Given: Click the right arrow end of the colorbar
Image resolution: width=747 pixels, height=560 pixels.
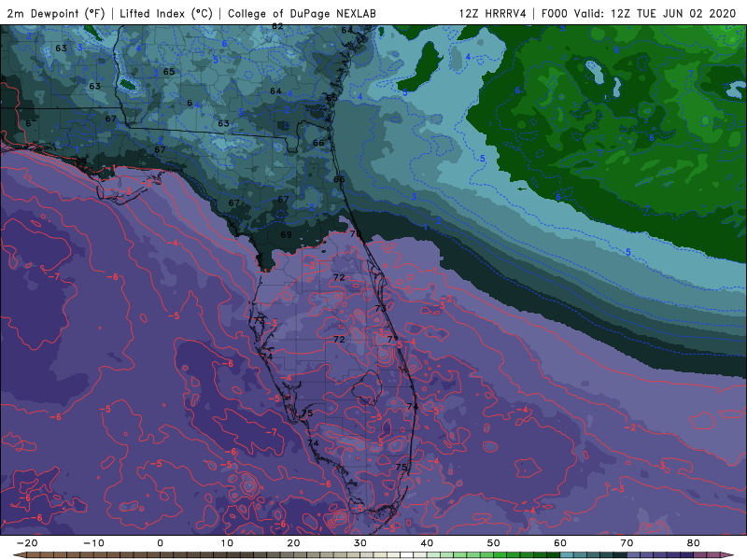Looking at the screenshot, I should (x=727, y=555).
